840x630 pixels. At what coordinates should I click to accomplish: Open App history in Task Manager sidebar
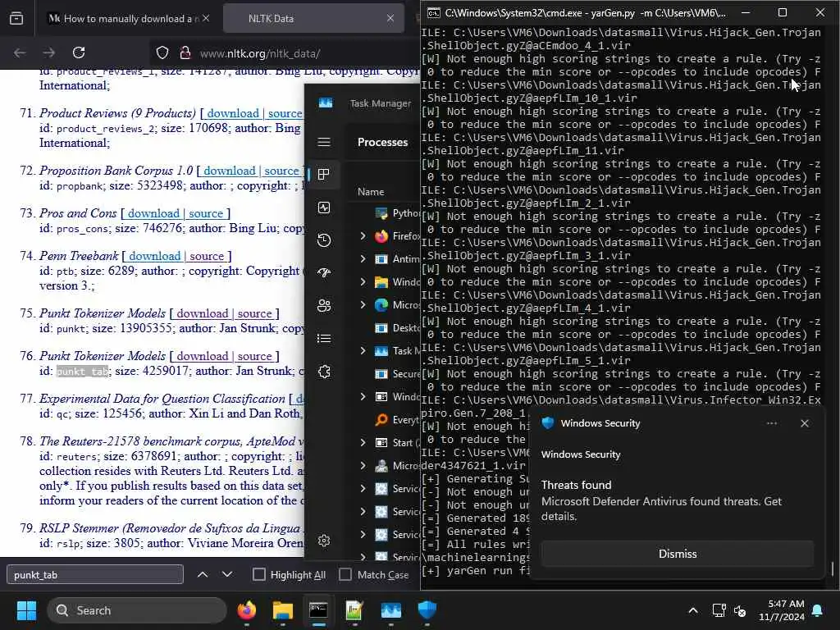(x=324, y=240)
